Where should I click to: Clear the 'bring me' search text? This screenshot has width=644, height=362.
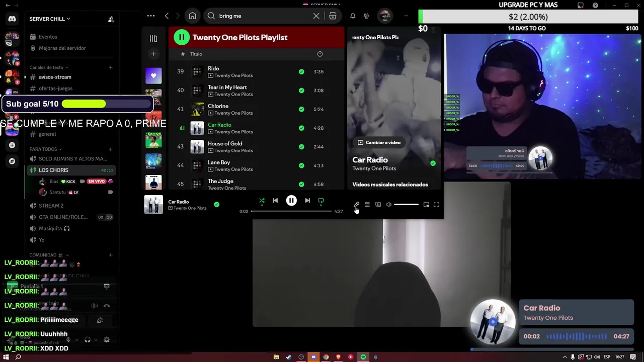coord(316,16)
